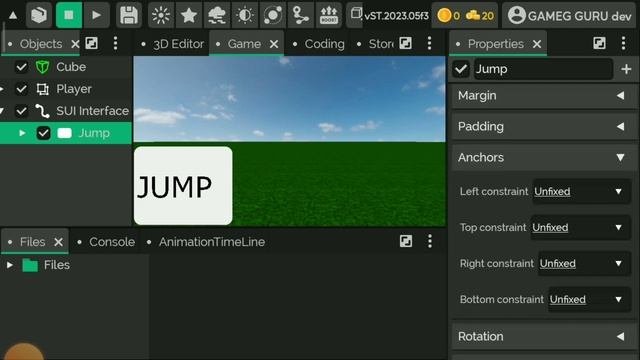Expand the Padding section
Screen dimensions: 640x360
point(544,127)
